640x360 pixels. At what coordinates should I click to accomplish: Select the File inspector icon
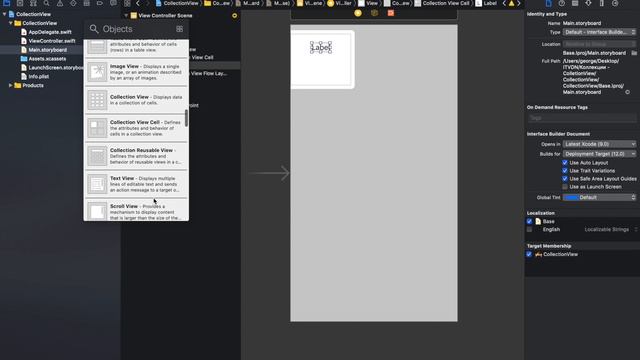549,3
